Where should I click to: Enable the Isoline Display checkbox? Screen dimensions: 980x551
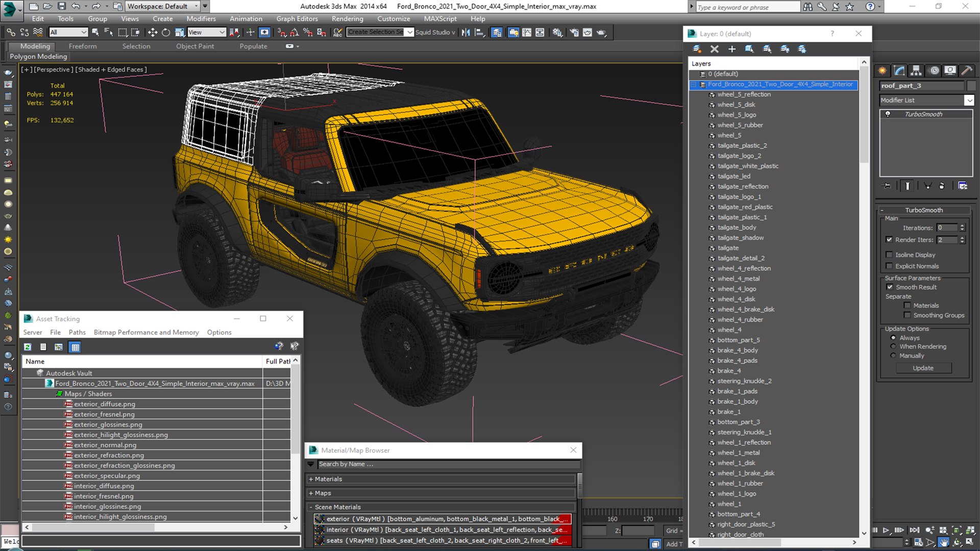(889, 255)
